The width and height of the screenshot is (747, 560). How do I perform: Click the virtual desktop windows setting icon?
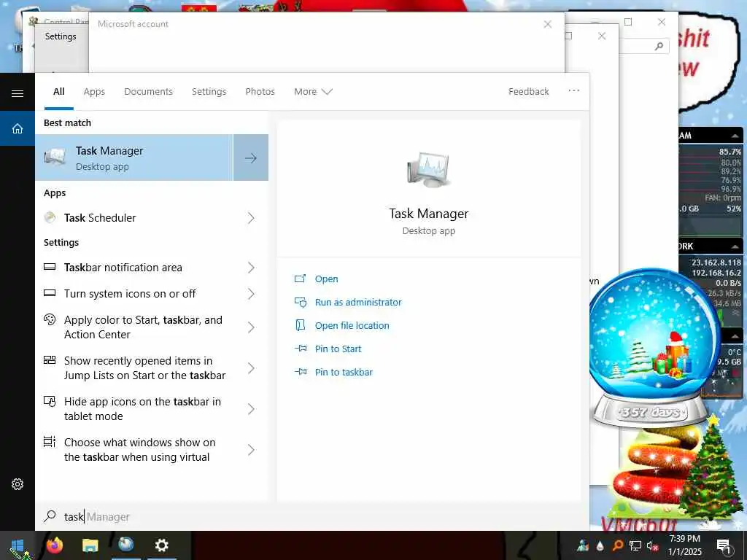point(50,442)
